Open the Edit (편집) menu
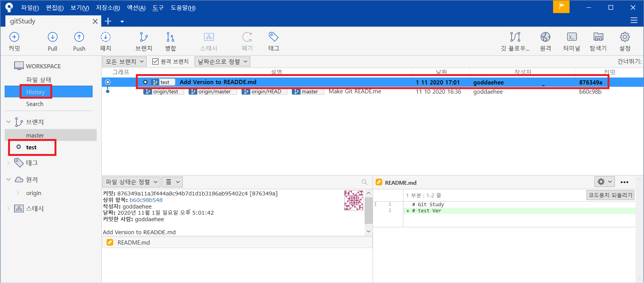Viewport: 644px width, 283px height. point(55,8)
